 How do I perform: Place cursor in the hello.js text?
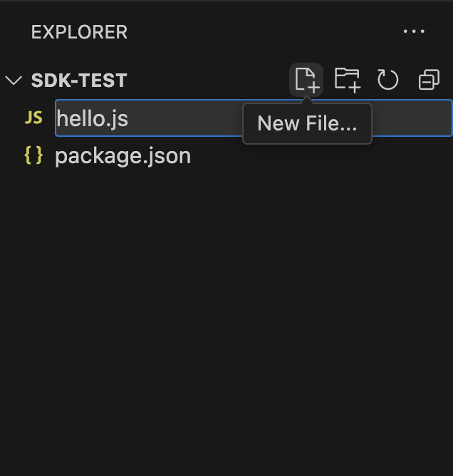coord(93,118)
